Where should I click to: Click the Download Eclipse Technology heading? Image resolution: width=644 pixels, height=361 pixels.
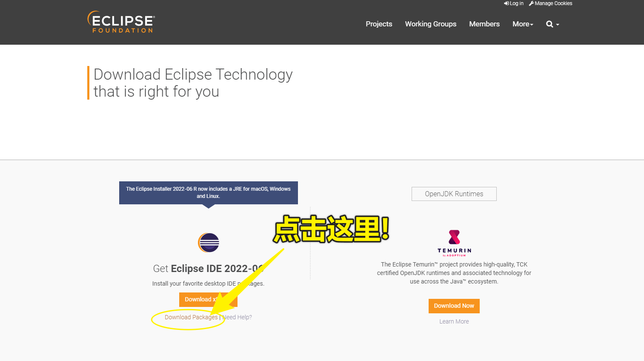193,83
